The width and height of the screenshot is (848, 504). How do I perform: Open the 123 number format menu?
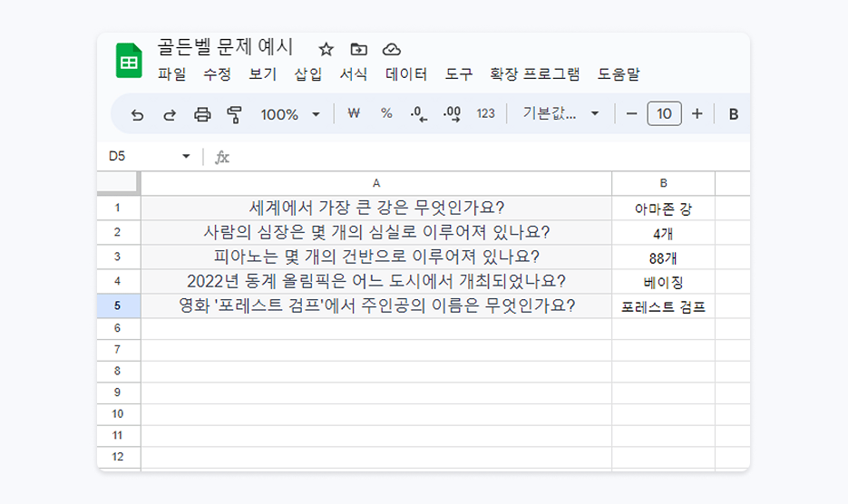[485, 113]
